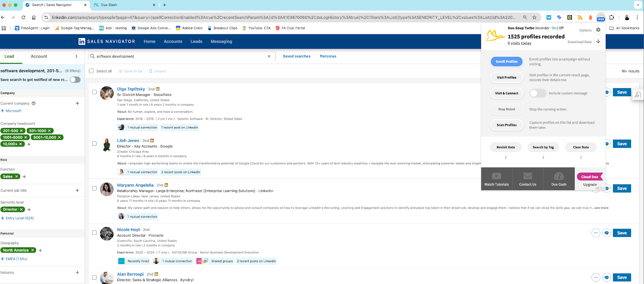Expand Current job title filter

pos(77,191)
